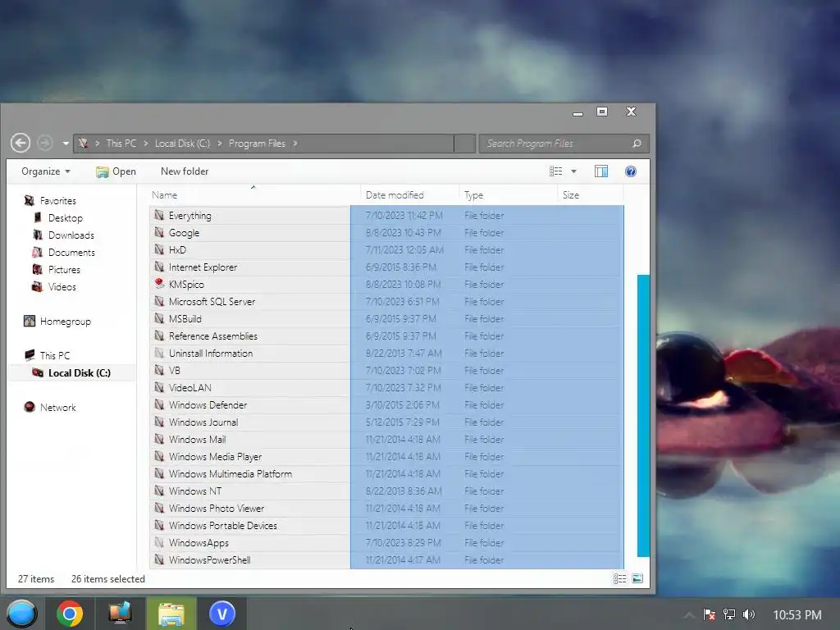Expand the view options dropdown arrow
840x630 pixels.
coord(573,171)
